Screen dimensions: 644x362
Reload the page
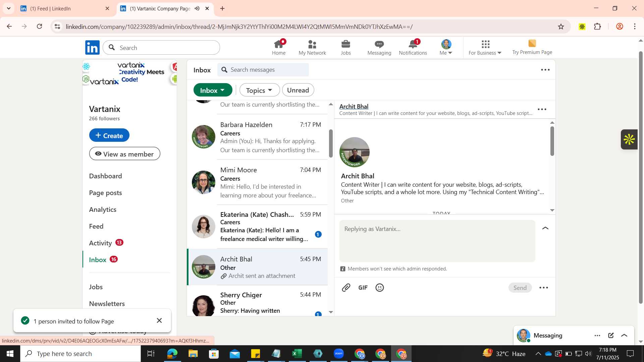tap(40, 26)
